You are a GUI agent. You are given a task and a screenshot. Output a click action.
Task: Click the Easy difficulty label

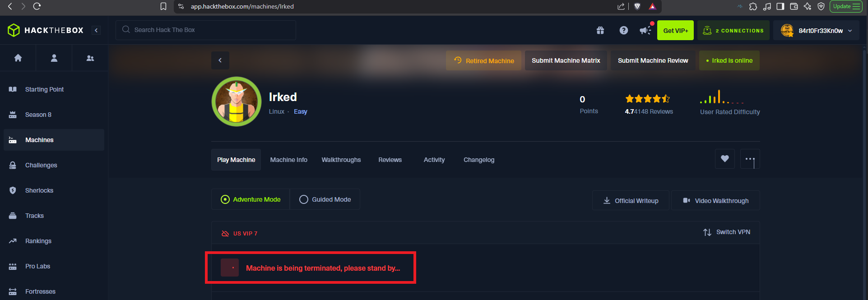tap(301, 111)
